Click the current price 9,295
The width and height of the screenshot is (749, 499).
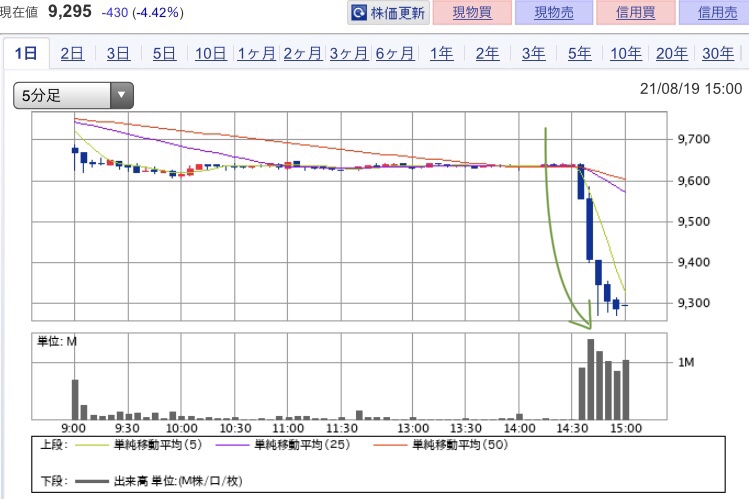point(70,11)
